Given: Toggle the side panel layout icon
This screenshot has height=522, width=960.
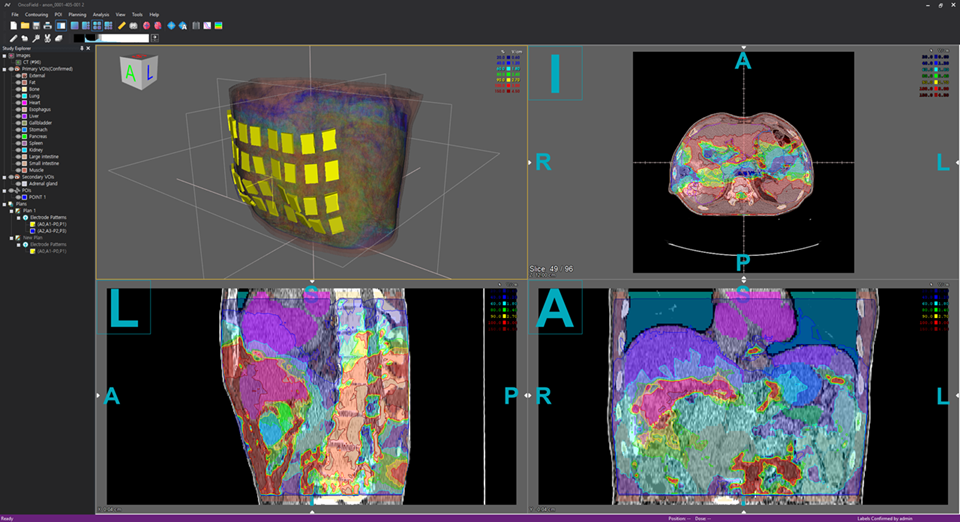Looking at the screenshot, I should [x=61, y=26].
